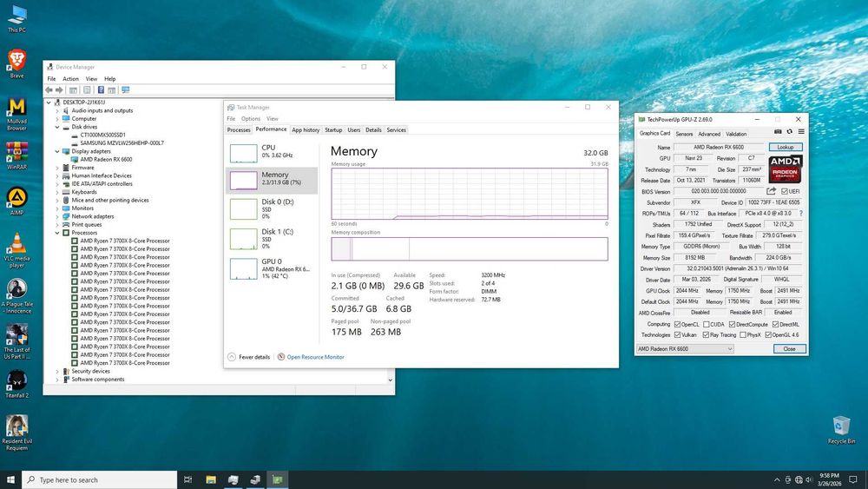Select the VLC media player desktop icon

coord(16,250)
